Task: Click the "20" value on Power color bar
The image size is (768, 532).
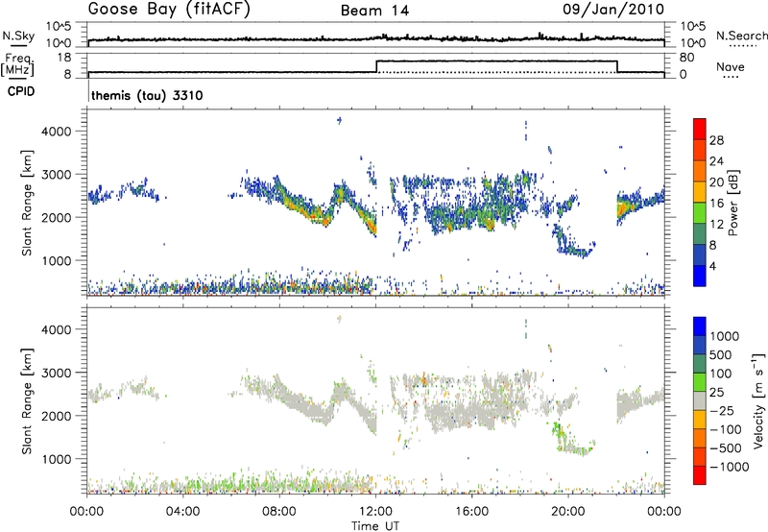Action: (x=716, y=182)
